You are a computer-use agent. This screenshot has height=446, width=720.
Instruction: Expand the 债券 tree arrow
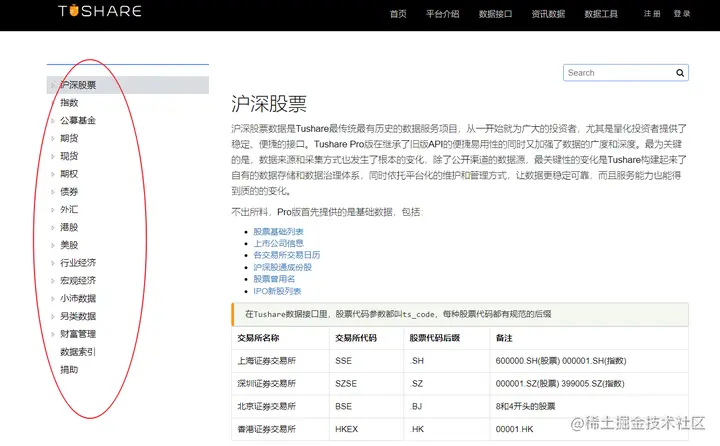coord(53,192)
